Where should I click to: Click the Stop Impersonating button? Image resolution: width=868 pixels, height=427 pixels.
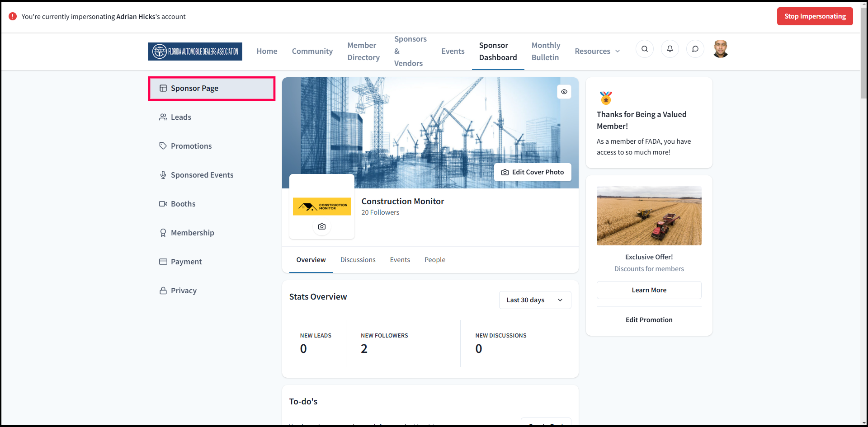815,16
